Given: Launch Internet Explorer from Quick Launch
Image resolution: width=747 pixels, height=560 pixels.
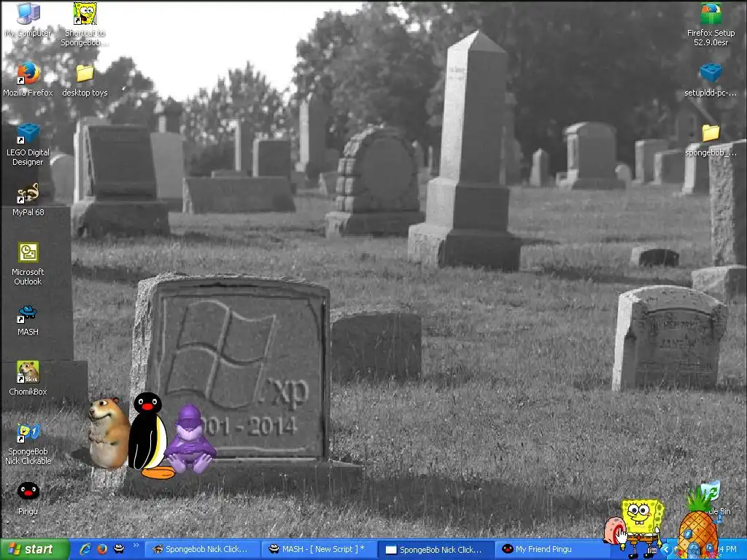Looking at the screenshot, I should click(85, 549).
